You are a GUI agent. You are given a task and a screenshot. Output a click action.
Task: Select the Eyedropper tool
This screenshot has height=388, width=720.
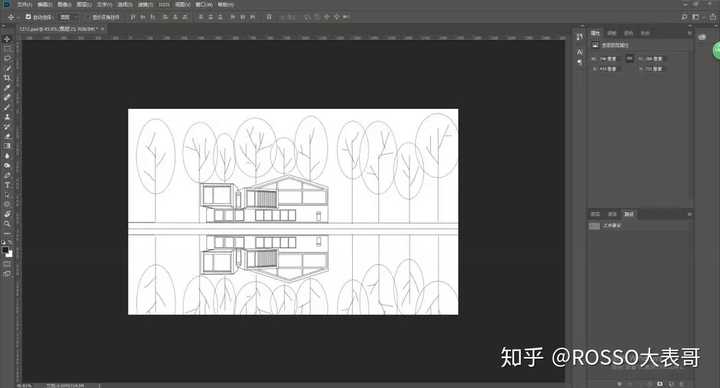[7, 87]
